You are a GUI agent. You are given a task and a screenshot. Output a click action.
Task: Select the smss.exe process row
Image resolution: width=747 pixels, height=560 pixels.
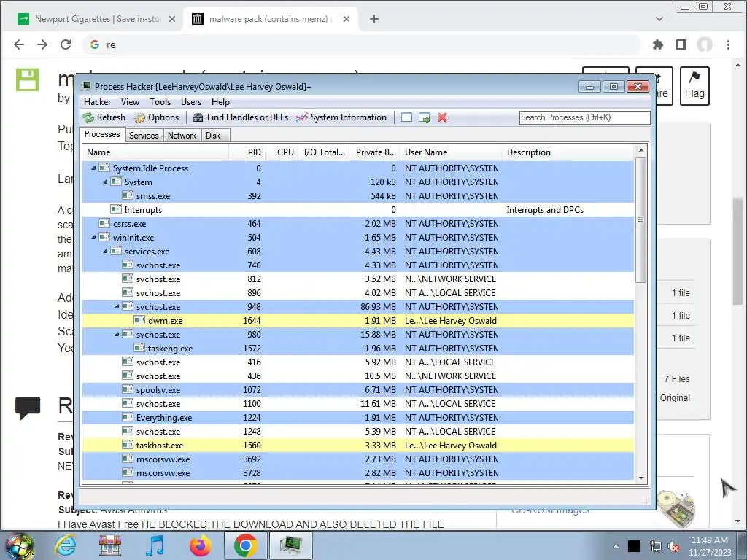[357, 195]
